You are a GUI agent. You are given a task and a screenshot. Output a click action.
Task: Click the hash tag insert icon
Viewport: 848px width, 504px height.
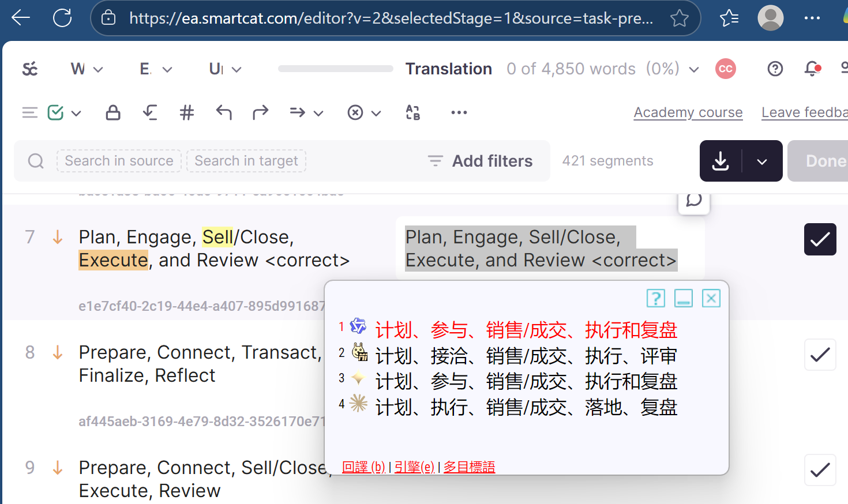(187, 112)
